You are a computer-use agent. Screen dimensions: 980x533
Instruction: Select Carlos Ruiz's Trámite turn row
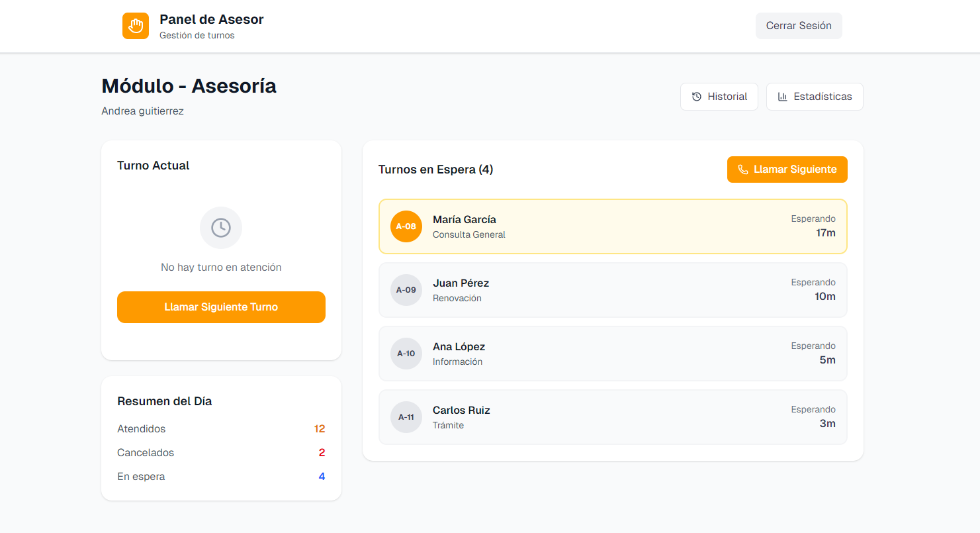(x=613, y=417)
